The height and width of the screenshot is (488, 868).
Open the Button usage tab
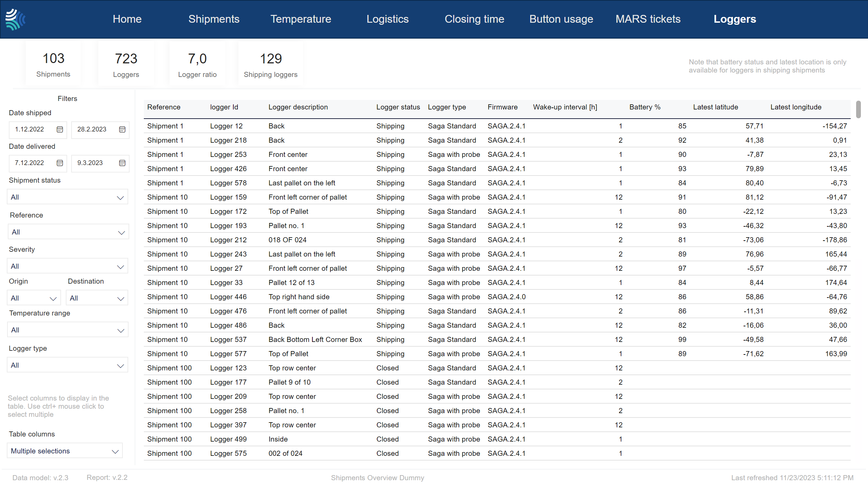[561, 19]
